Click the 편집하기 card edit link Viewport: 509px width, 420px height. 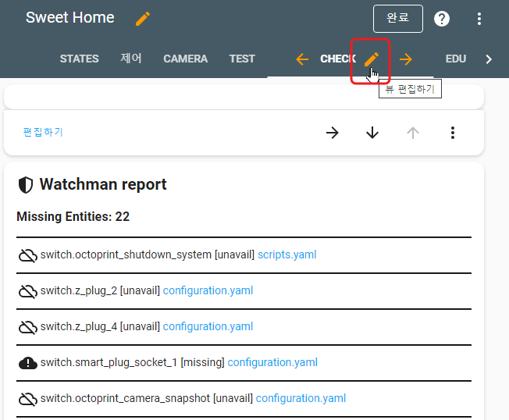coord(43,132)
